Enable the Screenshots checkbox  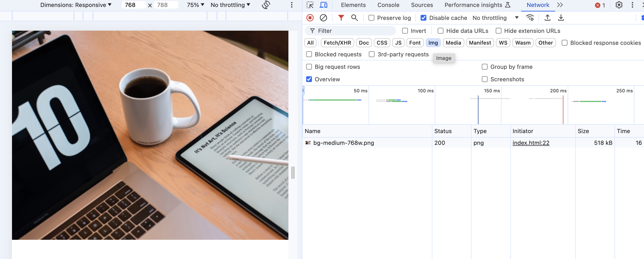pyautogui.click(x=484, y=79)
